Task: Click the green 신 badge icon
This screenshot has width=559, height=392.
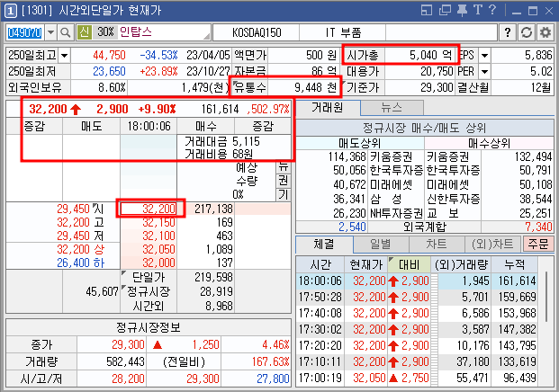Action: (x=85, y=32)
